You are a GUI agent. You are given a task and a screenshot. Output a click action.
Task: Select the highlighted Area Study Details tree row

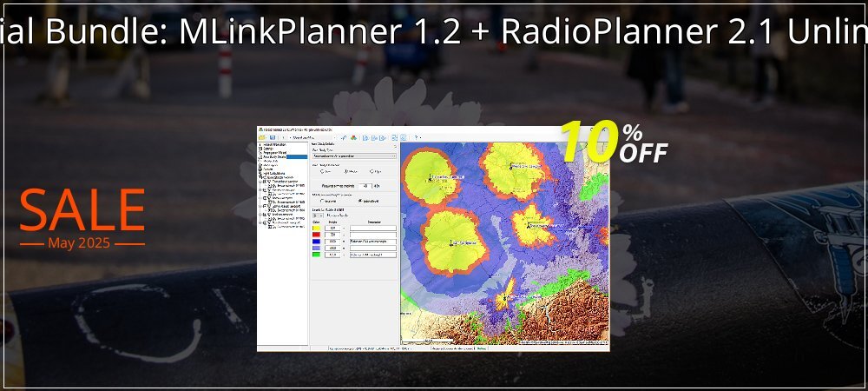click(x=283, y=156)
